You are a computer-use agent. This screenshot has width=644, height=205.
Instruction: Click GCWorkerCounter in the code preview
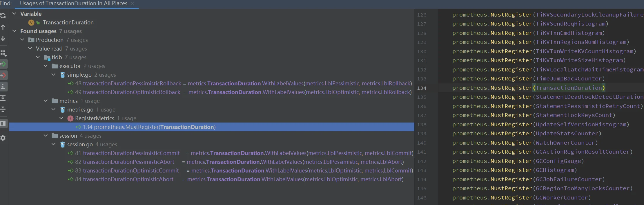pyautogui.click(x=562, y=197)
